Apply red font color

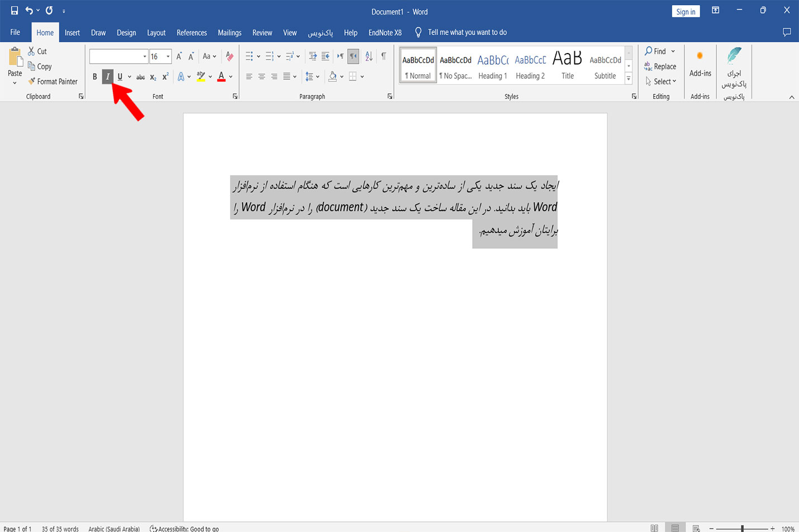pyautogui.click(x=221, y=77)
